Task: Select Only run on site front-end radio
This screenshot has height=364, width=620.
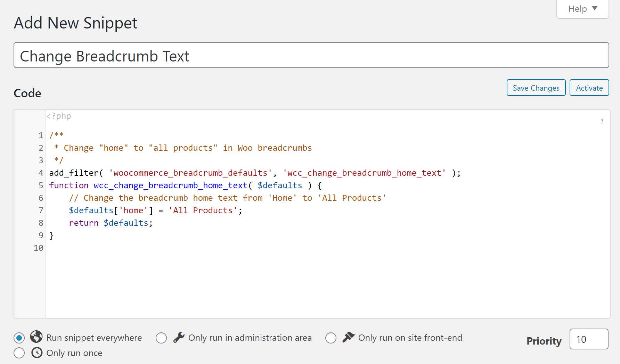Action: [x=331, y=338]
